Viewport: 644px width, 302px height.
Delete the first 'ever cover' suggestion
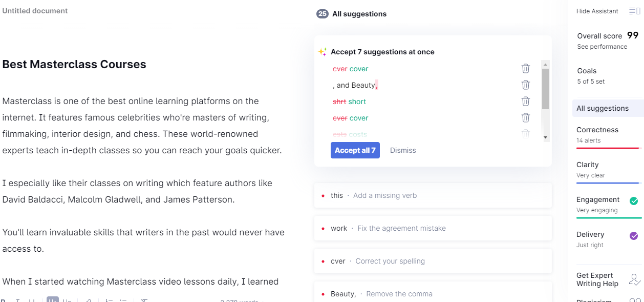[525, 69]
